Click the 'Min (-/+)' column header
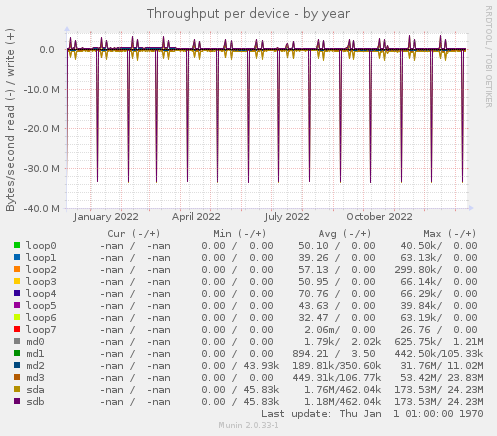497x436 pixels. pyautogui.click(x=240, y=234)
